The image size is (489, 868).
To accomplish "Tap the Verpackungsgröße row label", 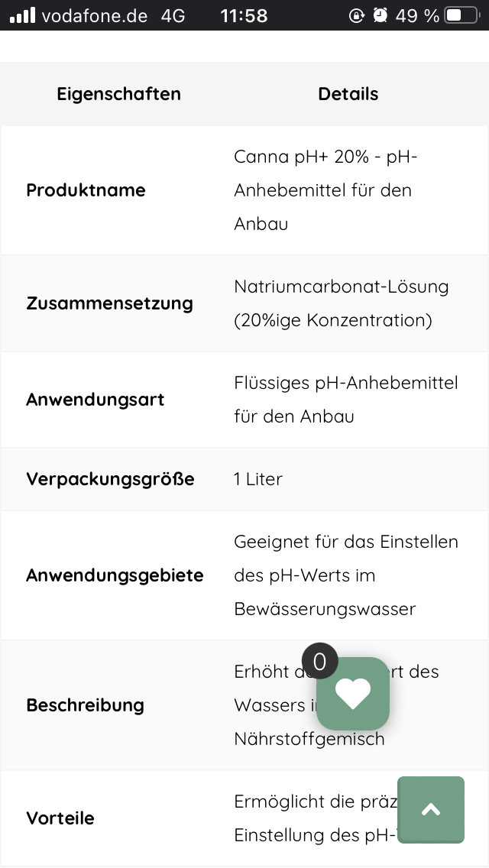I will (110, 479).
